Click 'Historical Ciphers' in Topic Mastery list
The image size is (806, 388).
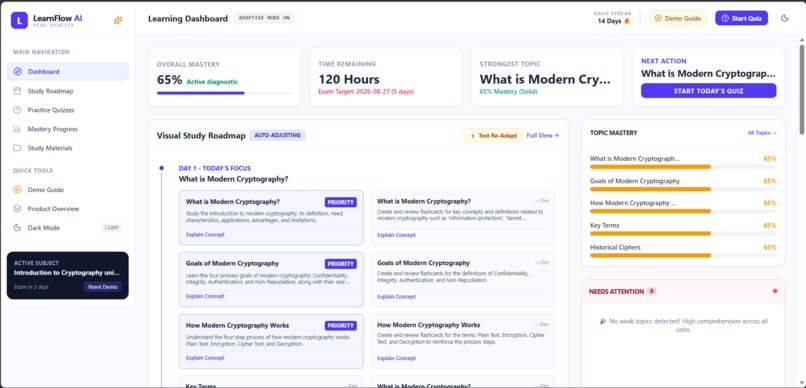click(614, 247)
